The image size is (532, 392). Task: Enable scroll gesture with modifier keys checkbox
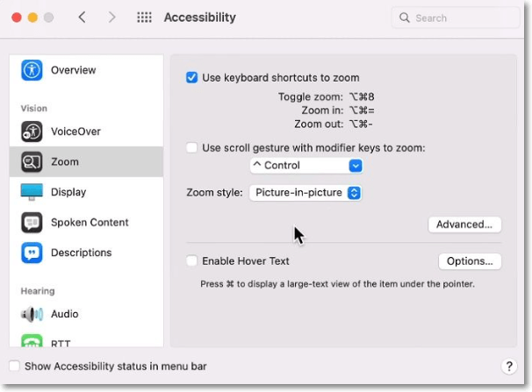[x=191, y=147]
